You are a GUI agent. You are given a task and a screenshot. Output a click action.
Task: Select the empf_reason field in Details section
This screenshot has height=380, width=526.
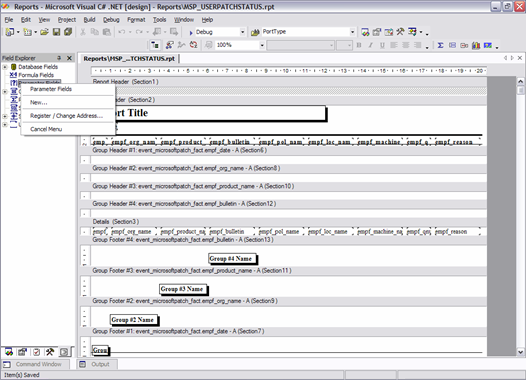pyautogui.click(x=457, y=231)
